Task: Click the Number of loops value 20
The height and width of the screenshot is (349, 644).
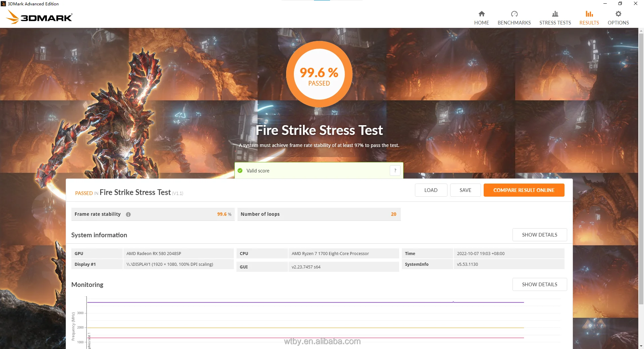Action: pyautogui.click(x=393, y=214)
